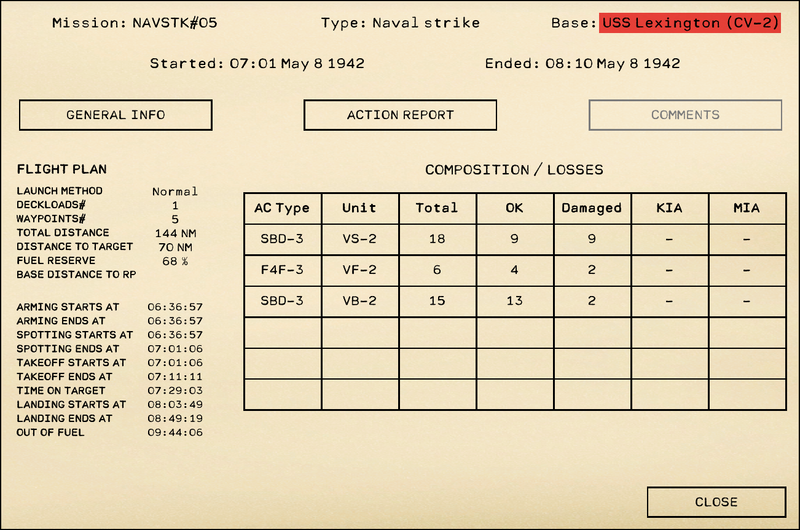800x530 pixels.
Task: Click the Spotting Starts At label
Action: [74, 335]
